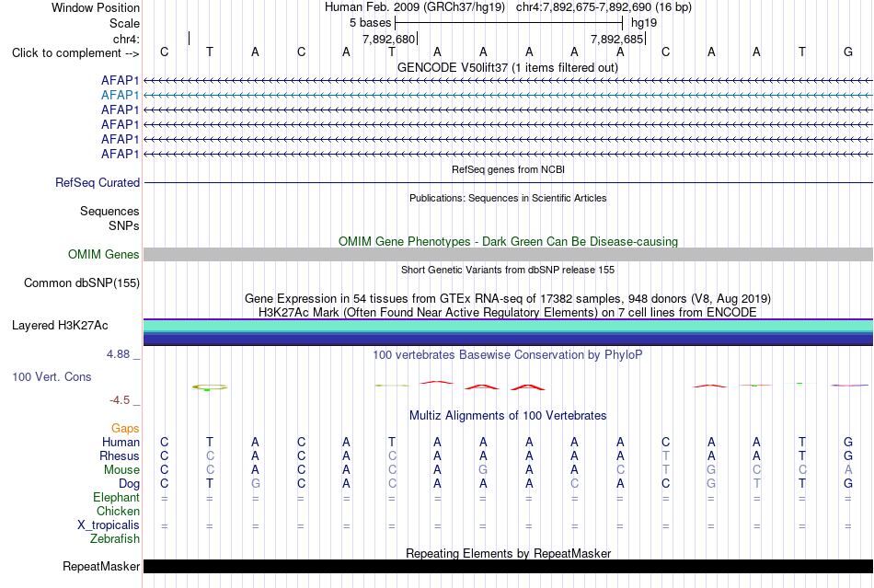Image resolution: width=874 pixels, height=588 pixels.
Task: Click coordinate marker 7,892,685
Action: point(617,39)
